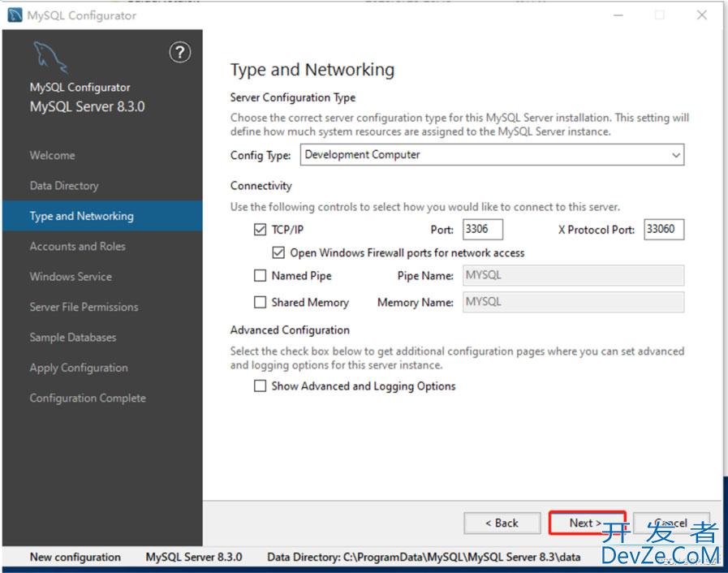The height and width of the screenshot is (573, 728).
Task: Enable the TCP/IP checkbox
Action: (260, 230)
